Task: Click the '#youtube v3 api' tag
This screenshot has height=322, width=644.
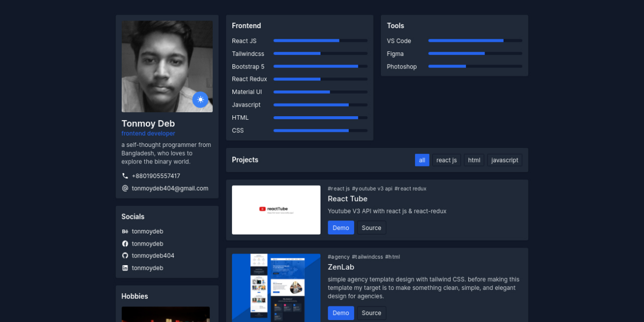Action: click(x=372, y=189)
